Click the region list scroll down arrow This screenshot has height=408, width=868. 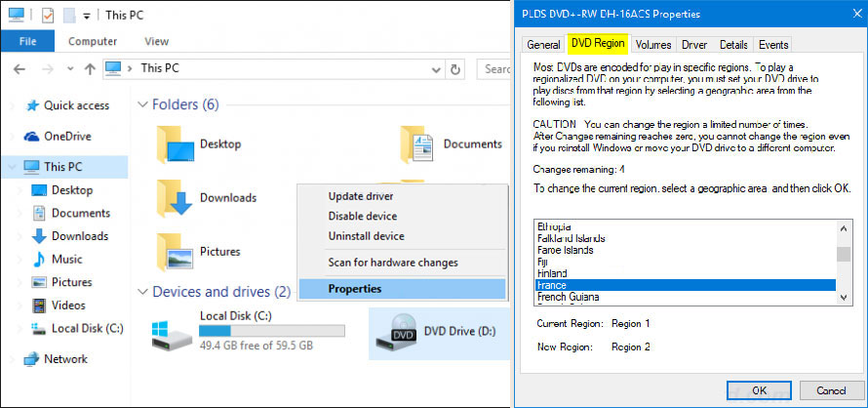click(x=843, y=297)
